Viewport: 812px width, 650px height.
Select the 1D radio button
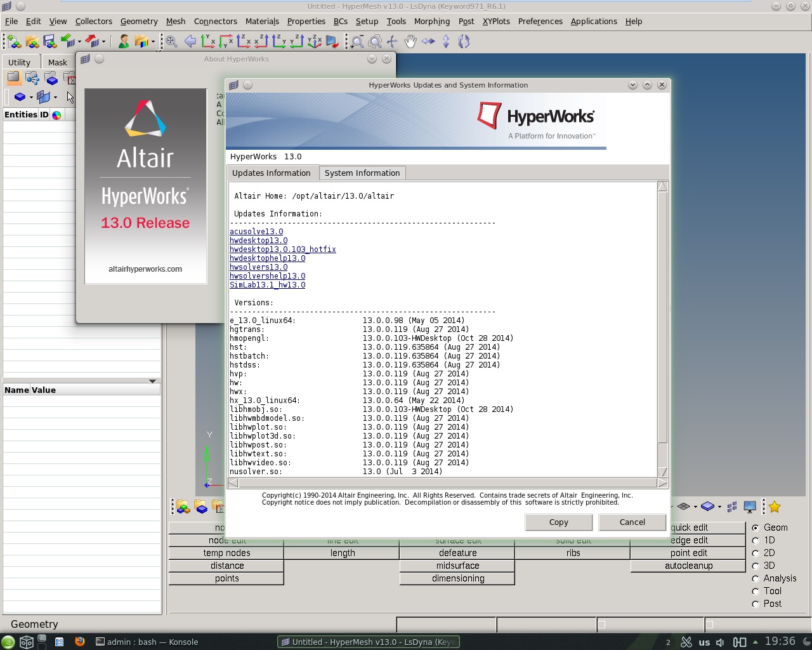pyautogui.click(x=756, y=540)
